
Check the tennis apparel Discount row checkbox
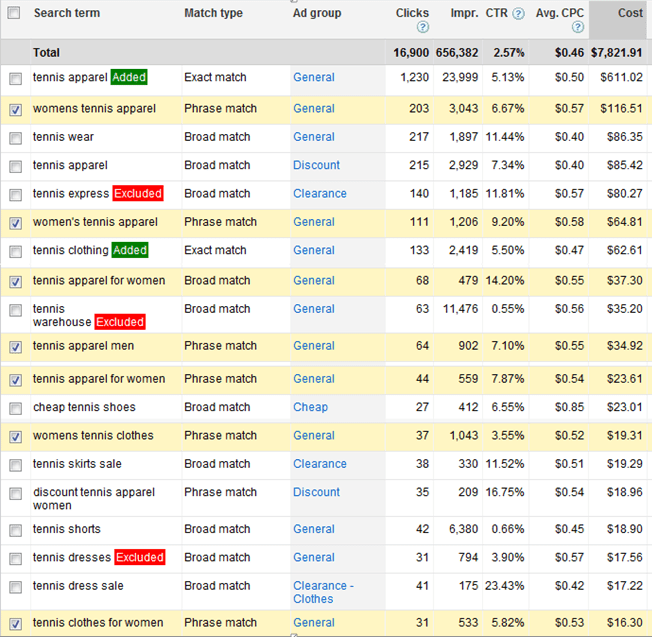15,166
